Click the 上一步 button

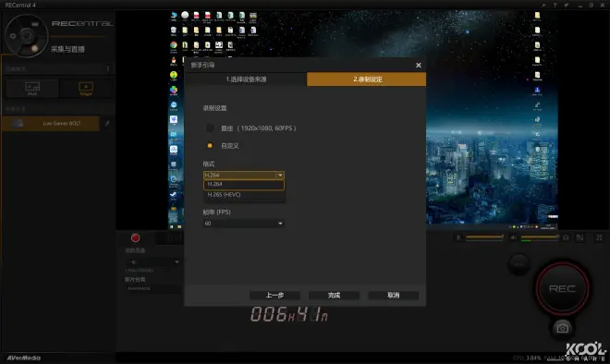pos(274,295)
